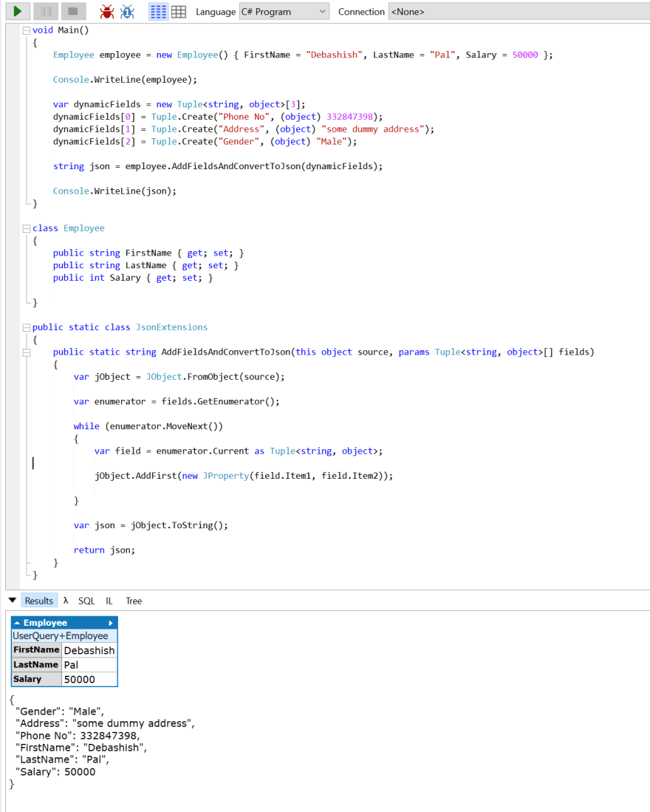Click the dynamicFields[2] Gender tuple line
The height and width of the screenshot is (812, 650).
tap(205, 142)
